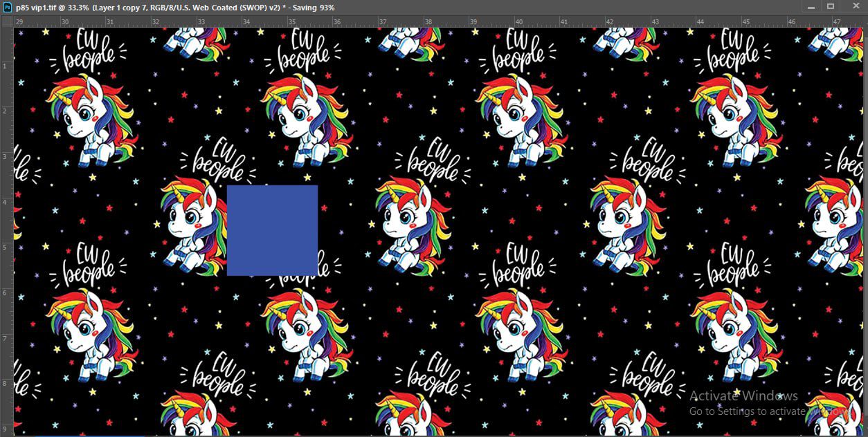The height and width of the screenshot is (437, 868).
Task: Minimize the p85 vip1.tif document window
Action: point(812,7)
